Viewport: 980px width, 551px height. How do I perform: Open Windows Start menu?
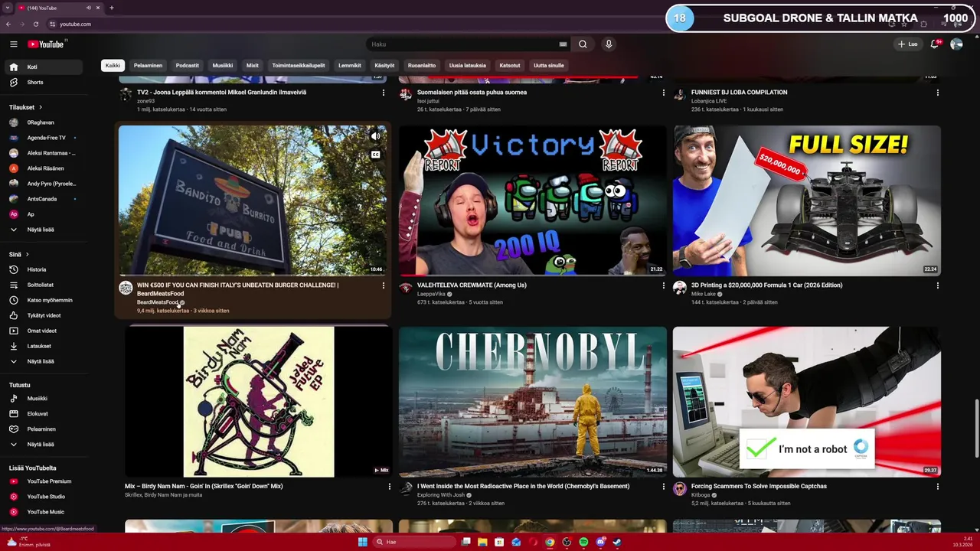point(362,542)
